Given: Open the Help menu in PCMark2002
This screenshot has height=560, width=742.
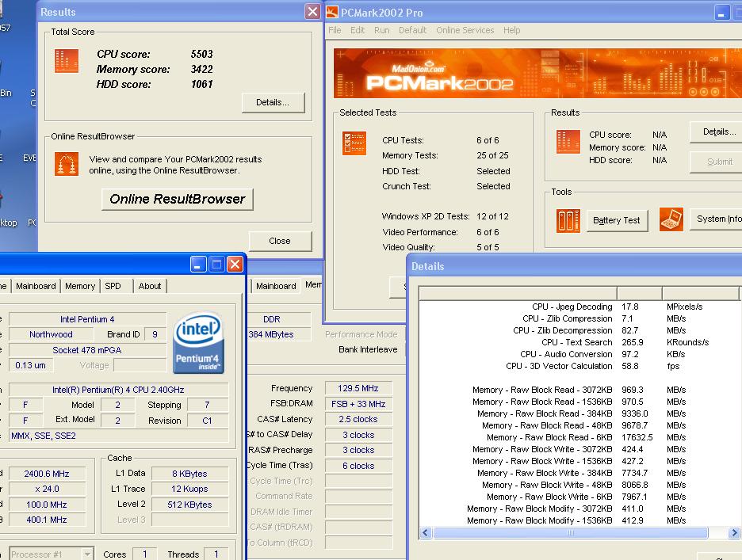Looking at the screenshot, I should (x=511, y=30).
